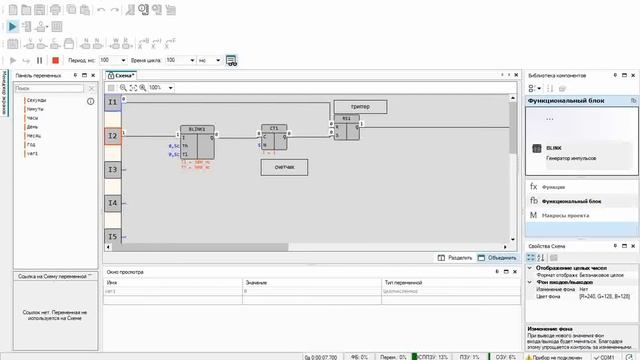The height and width of the screenshot is (360, 640).
Task: Click the Paste icon in top toolbar
Action: click(85, 9)
